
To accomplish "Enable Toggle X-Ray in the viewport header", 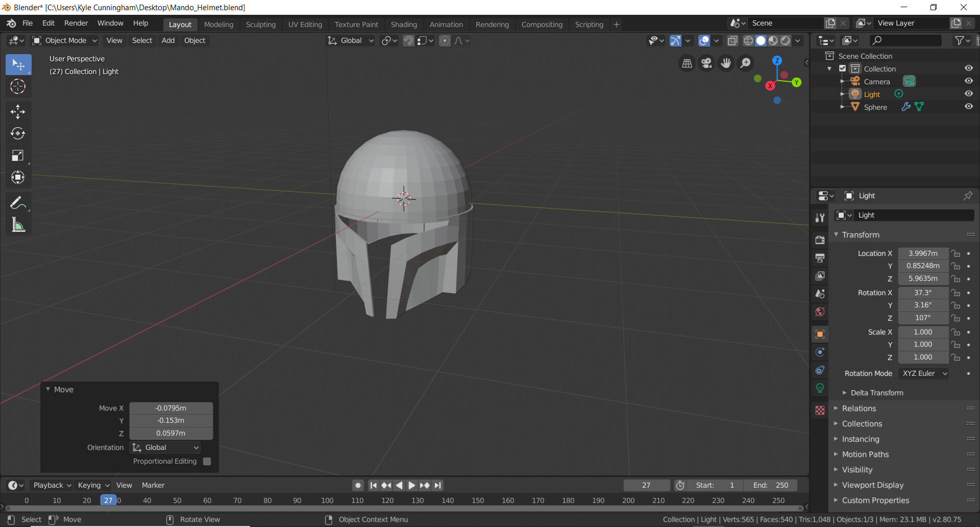I will pyautogui.click(x=733, y=40).
